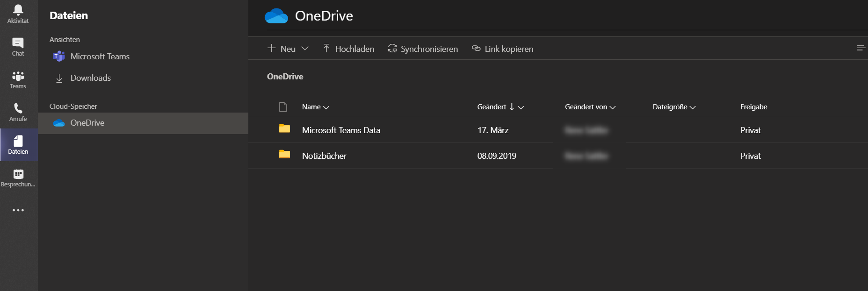Click the OneDrive breadcrumb
The height and width of the screenshot is (291, 868).
pos(285,77)
